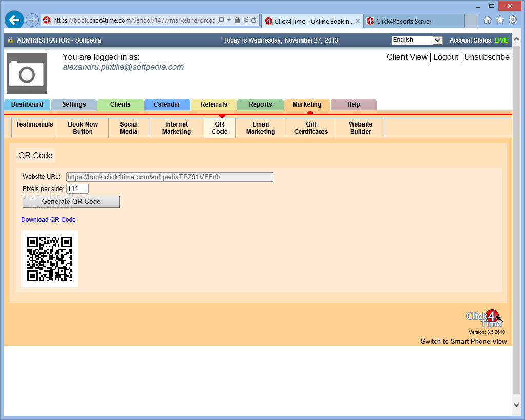Screen dimensions: 525x420
Task: Click the scrollbar up arrow
Action: coord(517,39)
